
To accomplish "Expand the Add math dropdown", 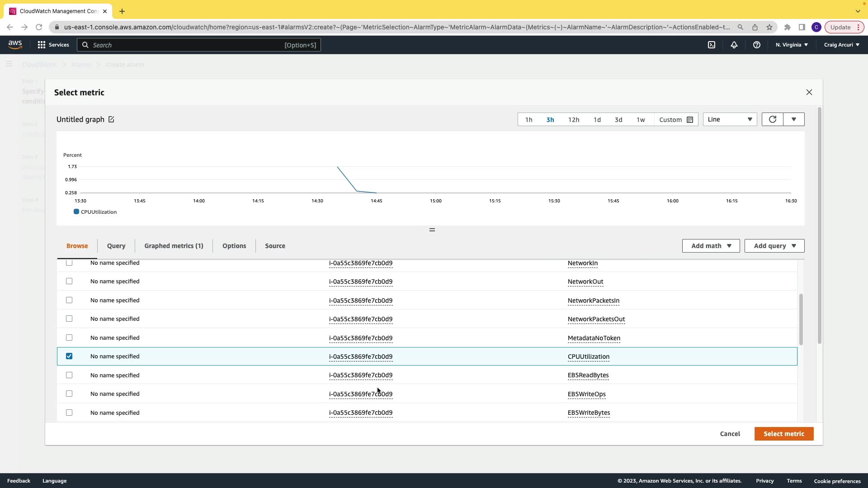I will [x=711, y=246].
